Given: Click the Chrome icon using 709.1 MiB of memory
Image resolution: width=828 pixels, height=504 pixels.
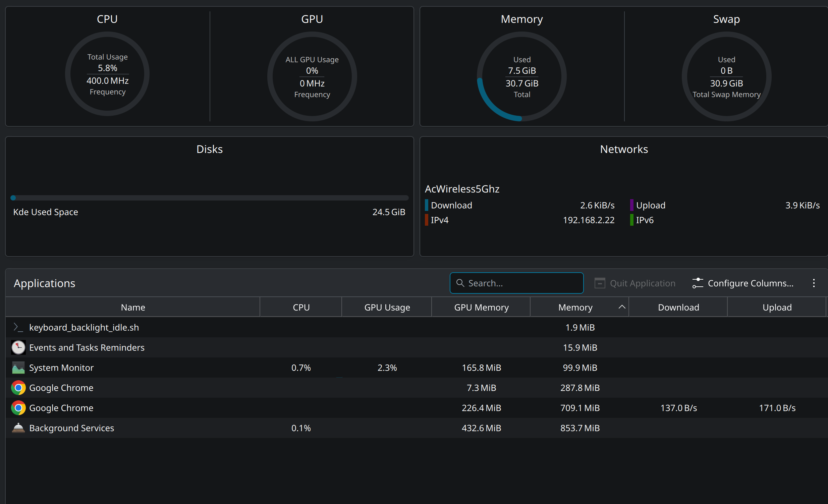Looking at the screenshot, I should (x=18, y=408).
